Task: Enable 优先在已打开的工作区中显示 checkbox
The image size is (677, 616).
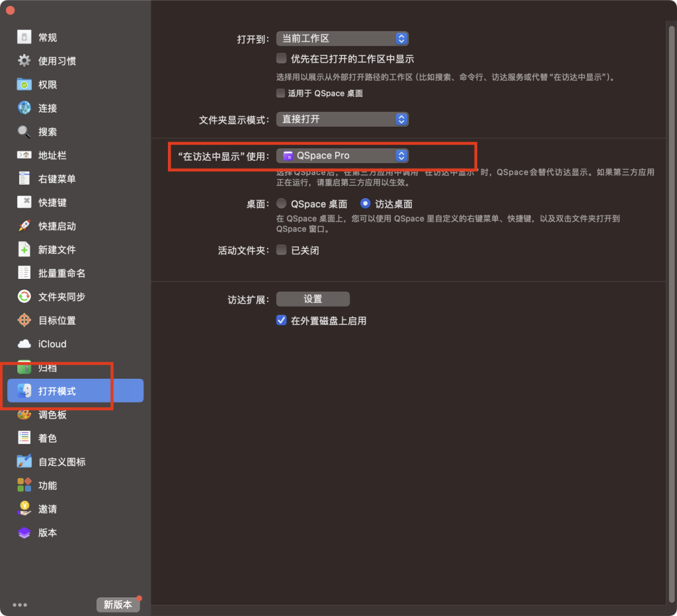Action: coord(282,59)
